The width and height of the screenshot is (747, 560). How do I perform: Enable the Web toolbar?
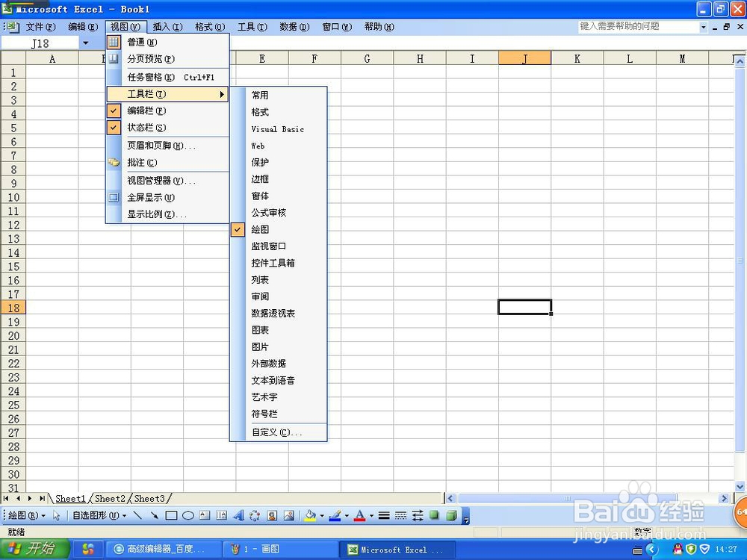coord(279,146)
